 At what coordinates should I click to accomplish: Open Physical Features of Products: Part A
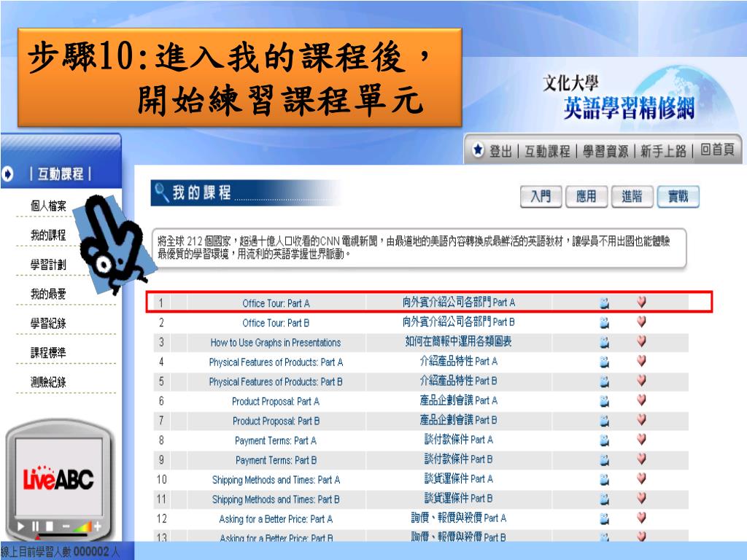(x=276, y=362)
